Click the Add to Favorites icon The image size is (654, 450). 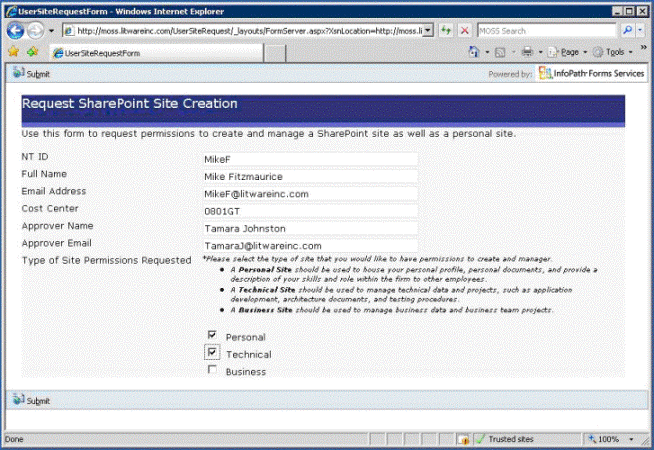(x=33, y=51)
